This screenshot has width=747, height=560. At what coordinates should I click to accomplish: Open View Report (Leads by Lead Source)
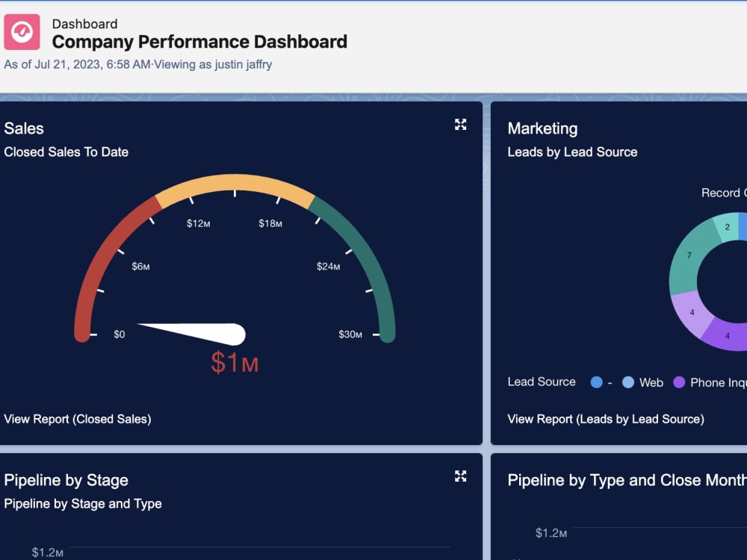(605, 419)
